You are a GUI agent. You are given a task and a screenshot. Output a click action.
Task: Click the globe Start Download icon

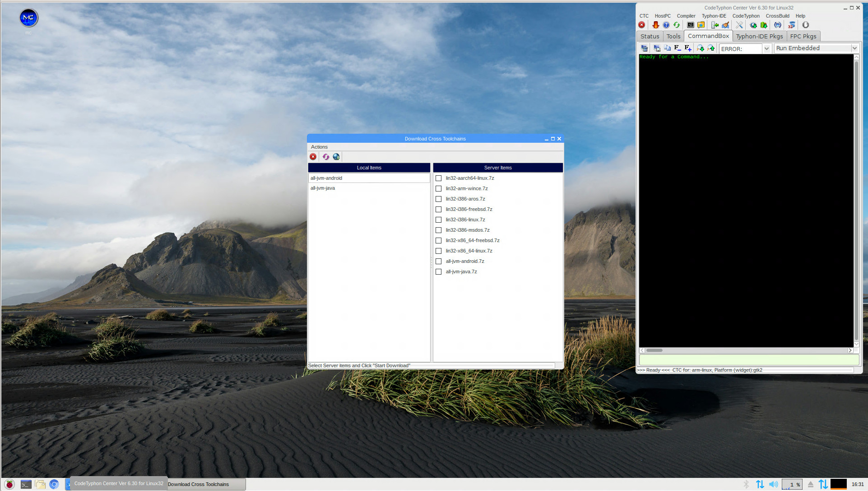point(336,157)
